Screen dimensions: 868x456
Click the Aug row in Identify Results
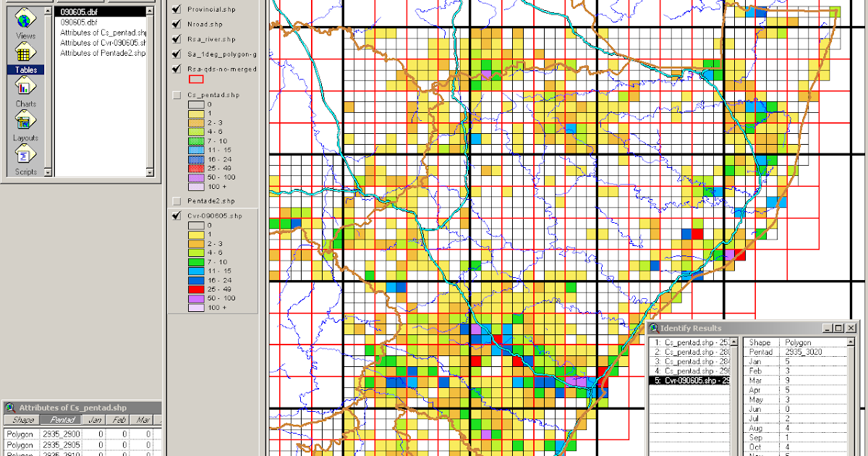(796, 427)
